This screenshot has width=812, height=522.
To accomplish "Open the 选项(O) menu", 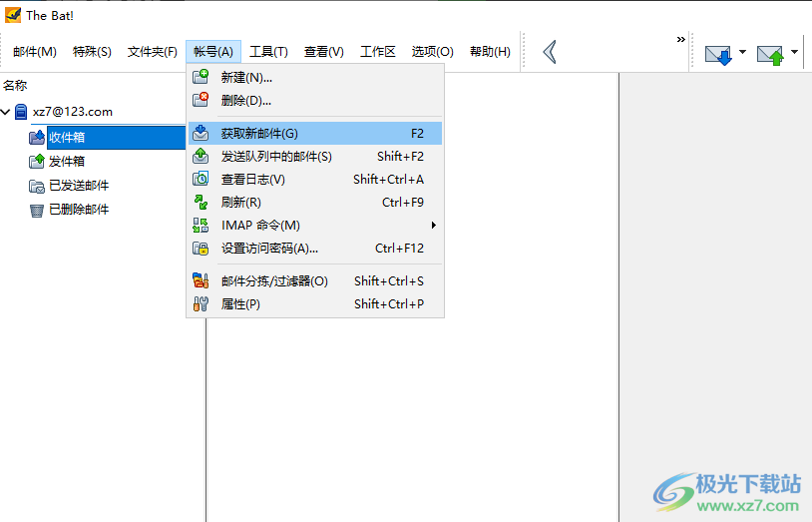I will (x=432, y=52).
